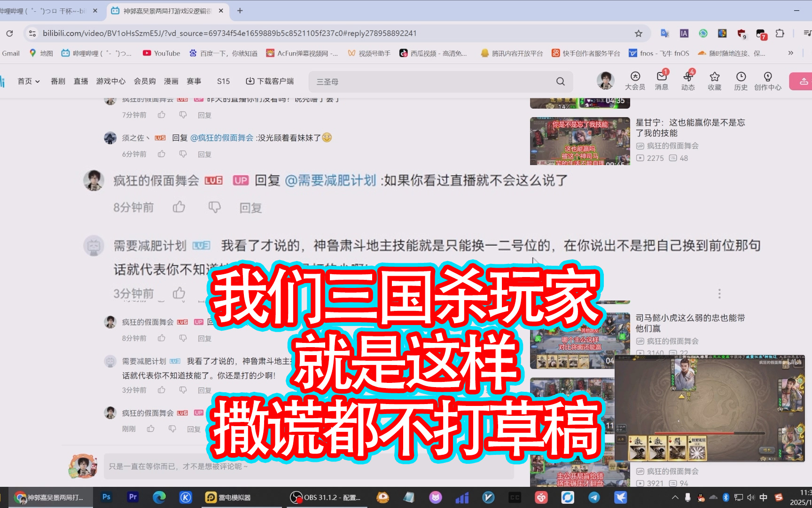The width and height of the screenshot is (812, 508).
Task: Dislike the 8分钟前 enlarged comment
Action: [x=214, y=207]
